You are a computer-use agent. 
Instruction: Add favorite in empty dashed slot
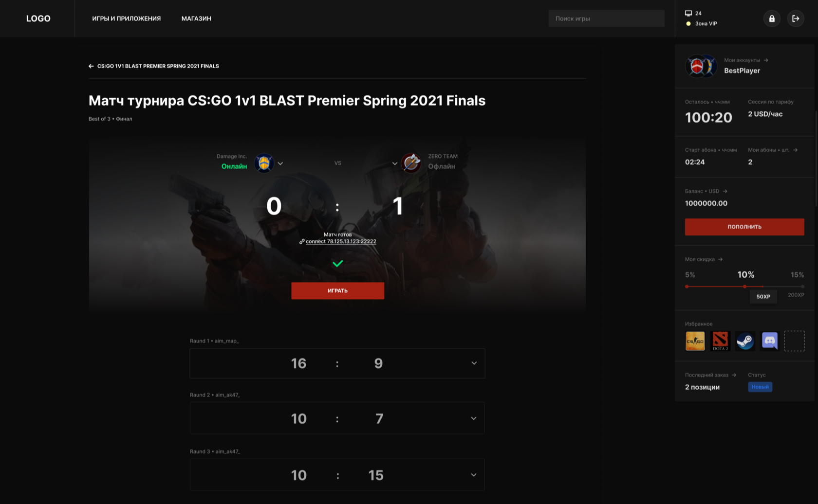(x=794, y=341)
